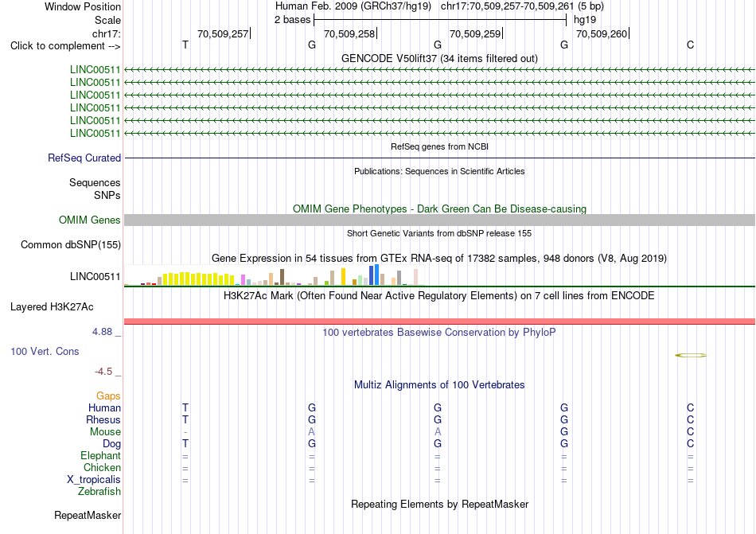Select the 'SNPs' publications label
756x534 pixels.
click(x=107, y=195)
